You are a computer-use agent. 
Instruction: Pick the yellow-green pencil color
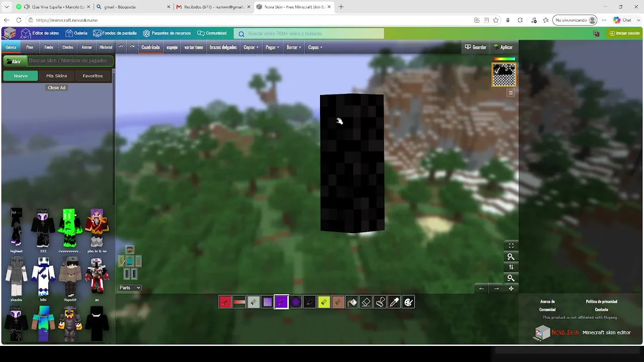[324, 302]
